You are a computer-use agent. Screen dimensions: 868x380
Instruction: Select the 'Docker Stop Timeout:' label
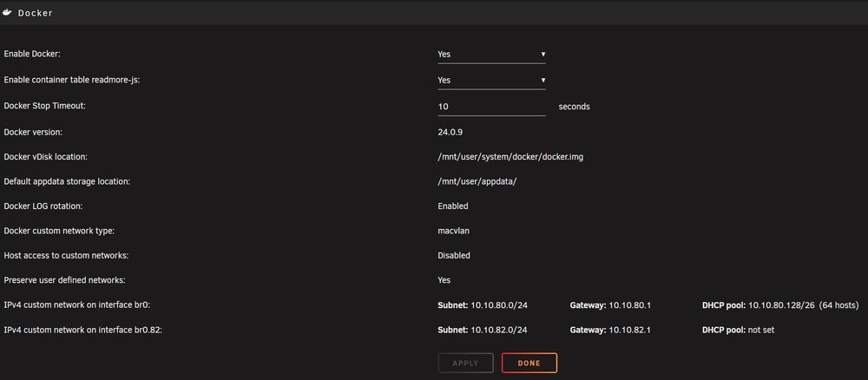(45, 106)
